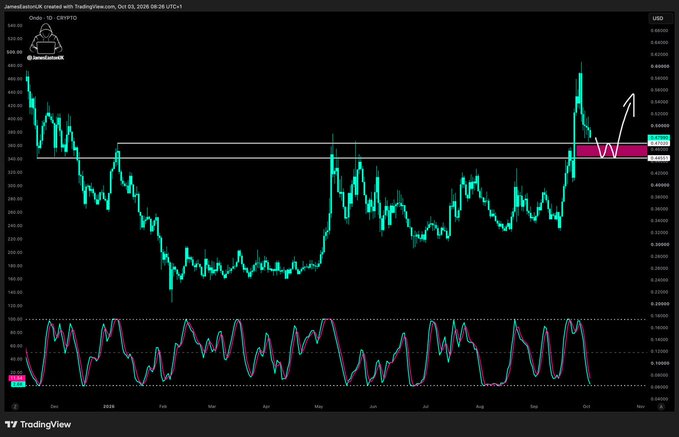Click the Jul label on the time axis
679x437 pixels.
pos(426,407)
